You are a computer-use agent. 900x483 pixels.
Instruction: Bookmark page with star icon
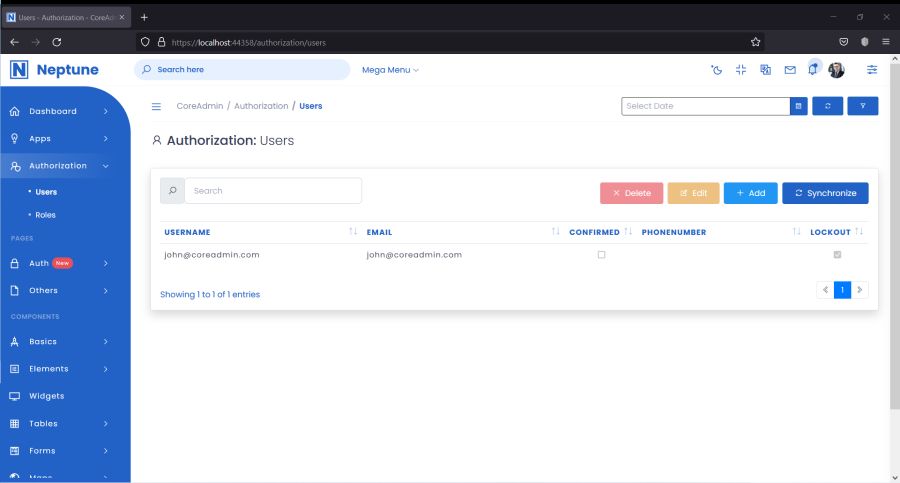click(755, 42)
